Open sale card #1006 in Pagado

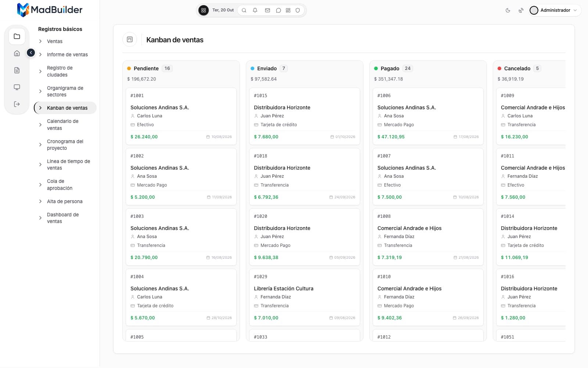[x=428, y=116]
